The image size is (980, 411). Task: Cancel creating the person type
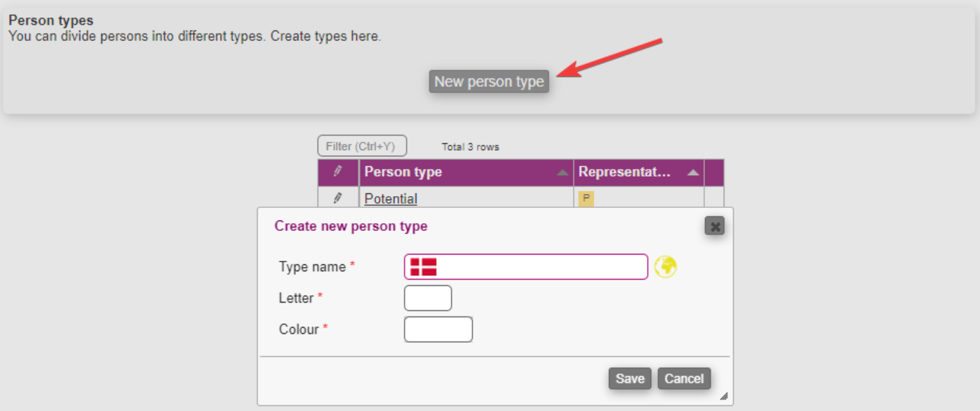pos(683,378)
